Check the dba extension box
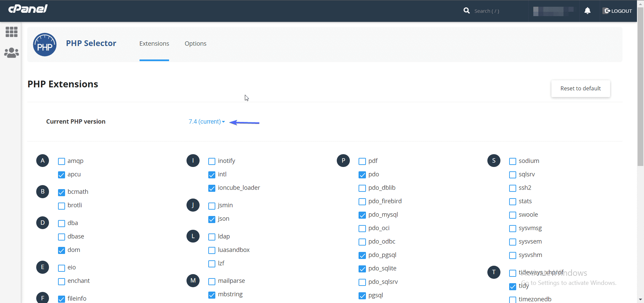The height and width of the screenshot is (303, 644). coord(61,223)
